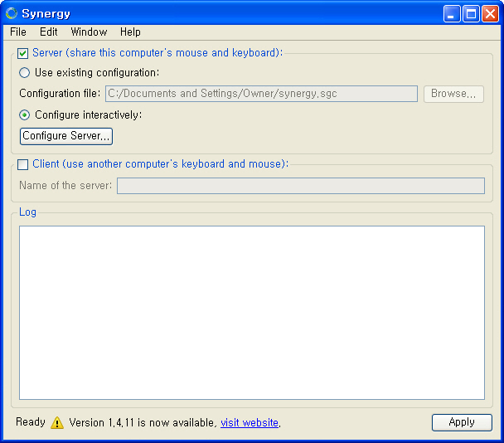Click the Configure Server button

[x=66, y=136]
